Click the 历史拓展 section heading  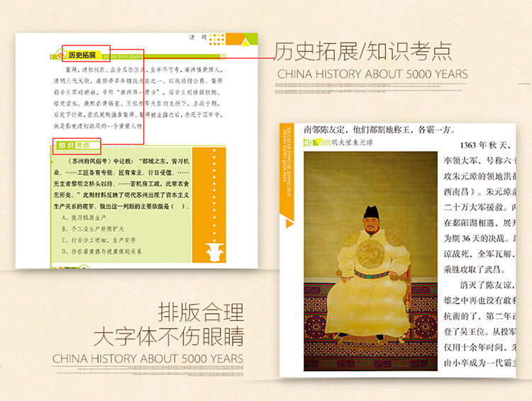[82, 55]
